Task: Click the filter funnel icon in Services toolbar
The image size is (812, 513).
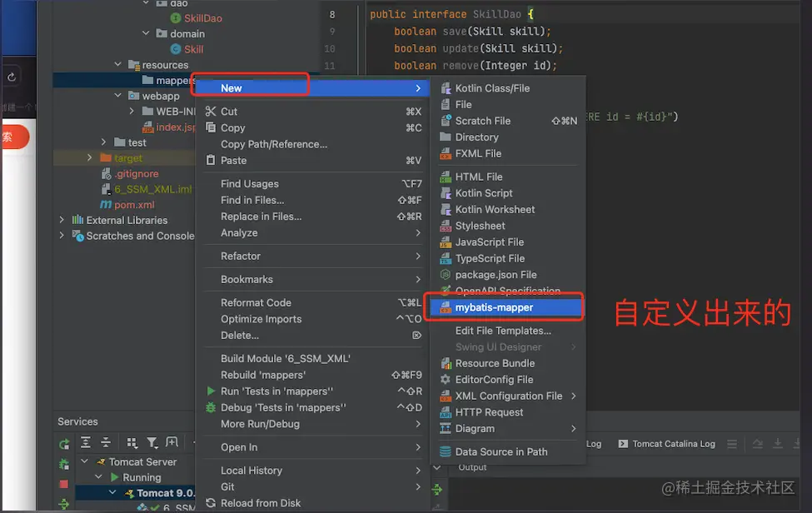Action: pos(152,442)
